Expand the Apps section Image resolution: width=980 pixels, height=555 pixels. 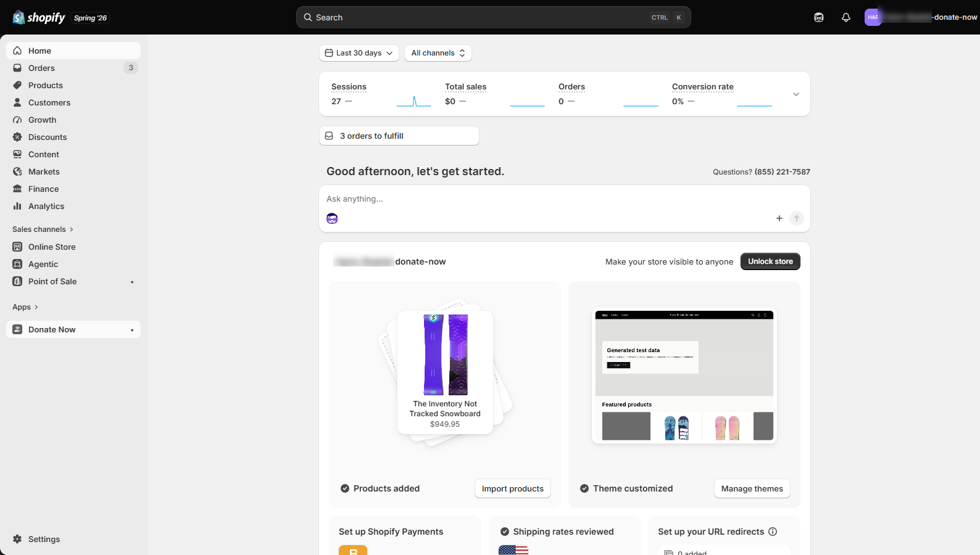[25, 307]
